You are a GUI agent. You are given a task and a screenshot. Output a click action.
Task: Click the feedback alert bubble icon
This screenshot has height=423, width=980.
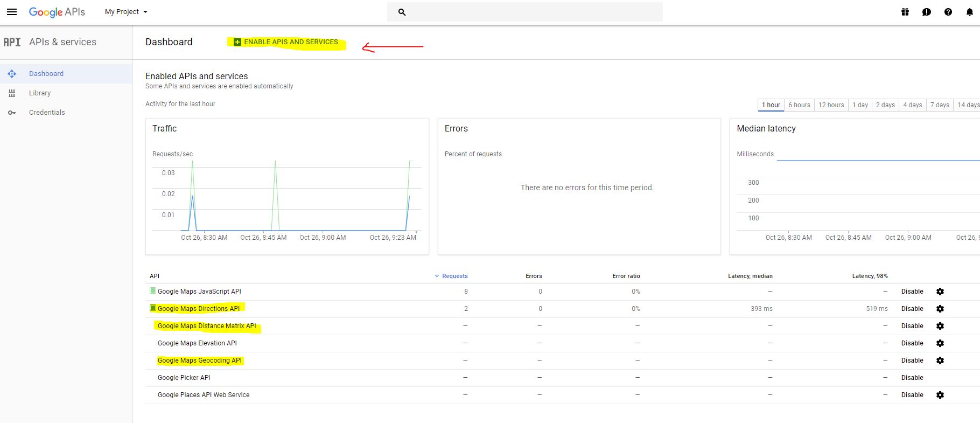coord(927,12)
